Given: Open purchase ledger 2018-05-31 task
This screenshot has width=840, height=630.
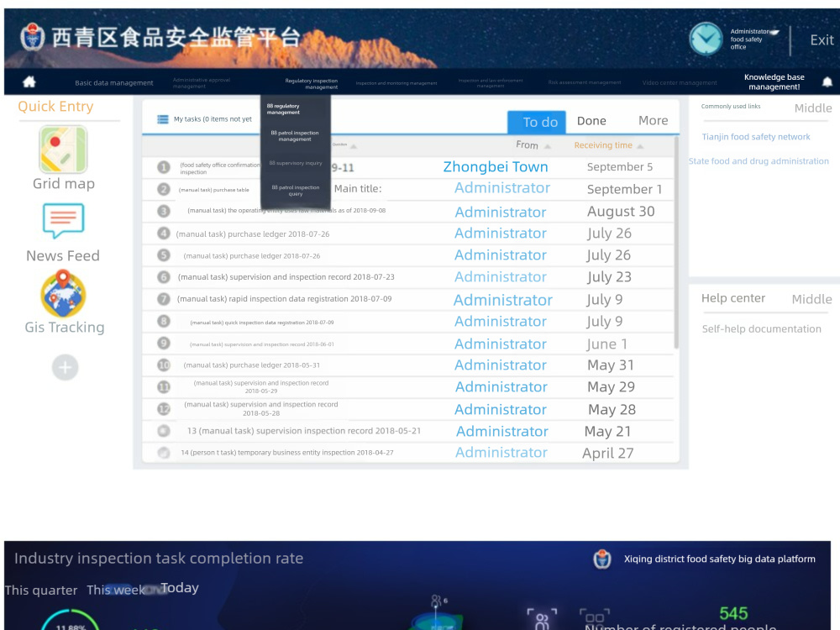Looking at the screenshot, I should 252,365.
